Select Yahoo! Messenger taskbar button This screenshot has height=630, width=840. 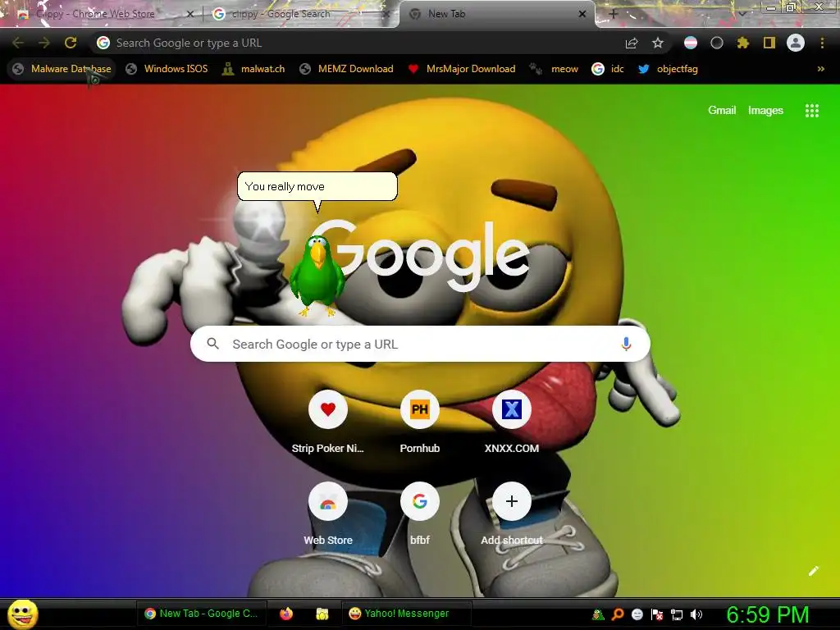[407, 614]
